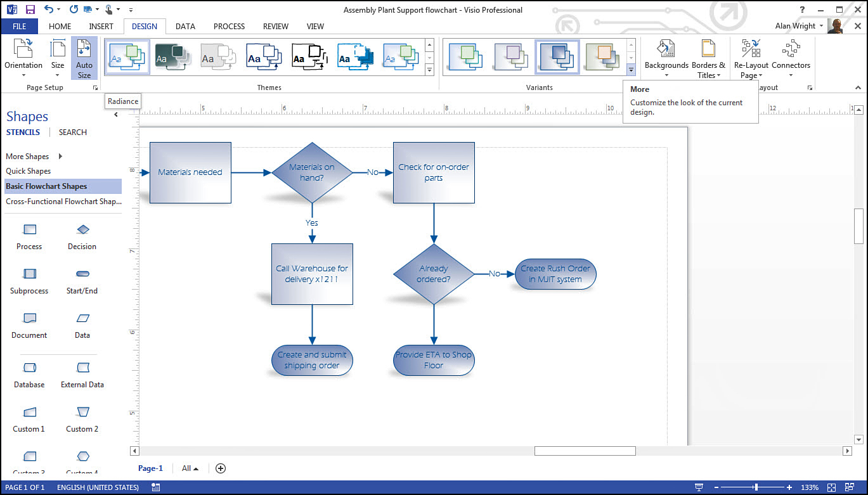Open the Connectors dropdown
This screenshot has width=868, height=495.
791,59
